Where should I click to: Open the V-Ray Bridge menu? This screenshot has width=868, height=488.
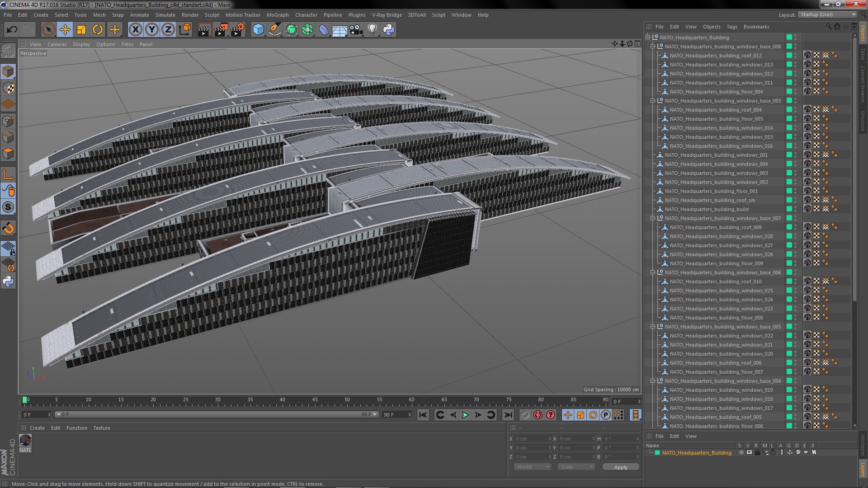[387, 15]
